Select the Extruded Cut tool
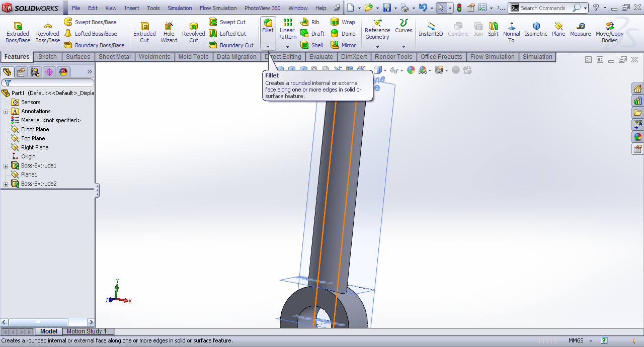644x347 pixels. tap(144, 32)
